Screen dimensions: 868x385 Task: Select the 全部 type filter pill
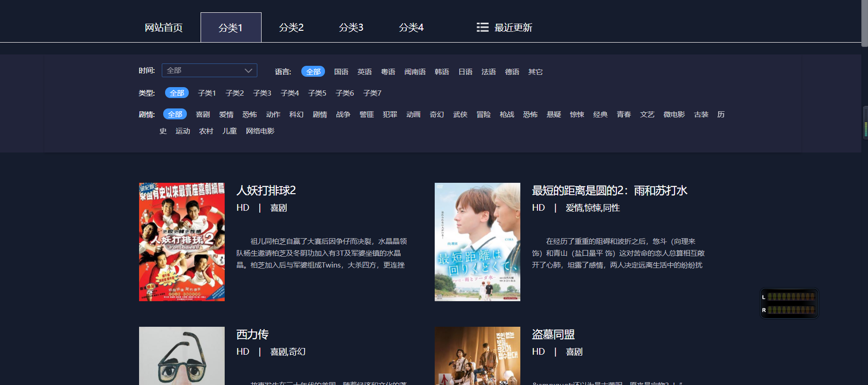(x=177, y=93)
